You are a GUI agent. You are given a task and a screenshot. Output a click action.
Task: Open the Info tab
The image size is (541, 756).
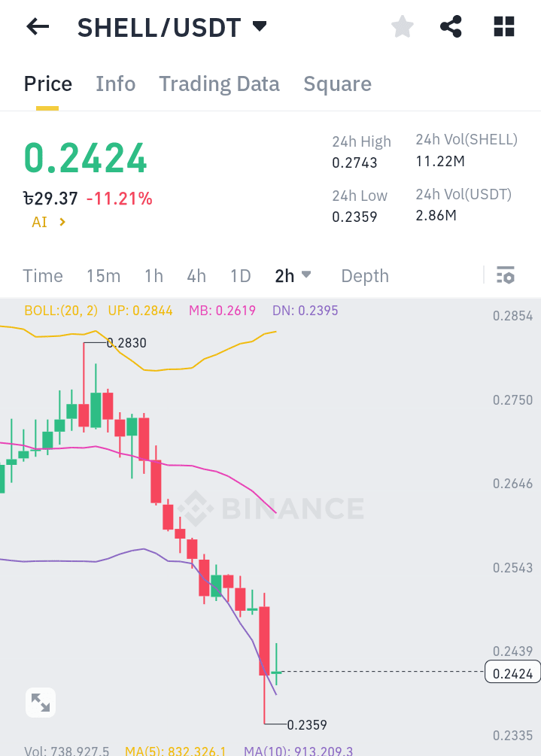115,83
